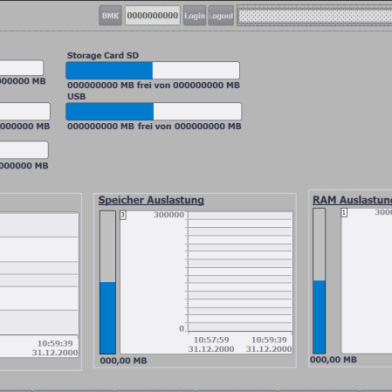Click the dotted message bar at top
This screenshot has height=392, width=392.
click(x=315, y=15)
